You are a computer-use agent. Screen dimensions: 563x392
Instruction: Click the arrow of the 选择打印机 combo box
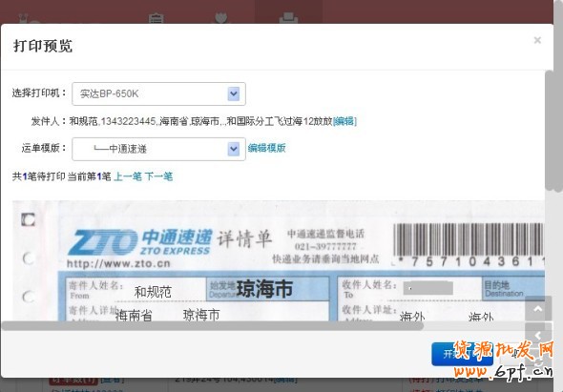[234, 93]
